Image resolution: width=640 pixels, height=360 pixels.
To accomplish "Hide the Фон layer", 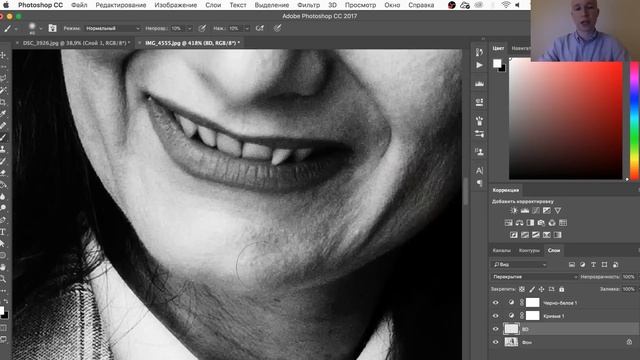I will (496, 342).
